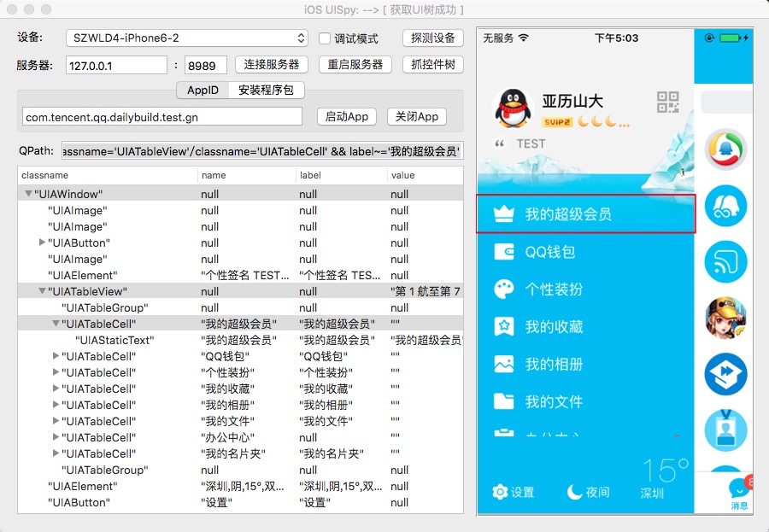
Task: Switch to the AppID tab
Action: [203, 91]
